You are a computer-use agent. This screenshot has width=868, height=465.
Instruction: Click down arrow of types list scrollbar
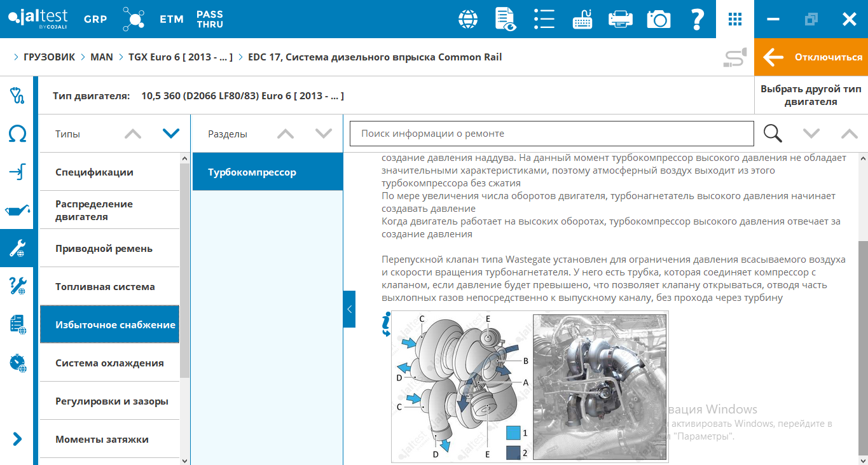point(185,460)
